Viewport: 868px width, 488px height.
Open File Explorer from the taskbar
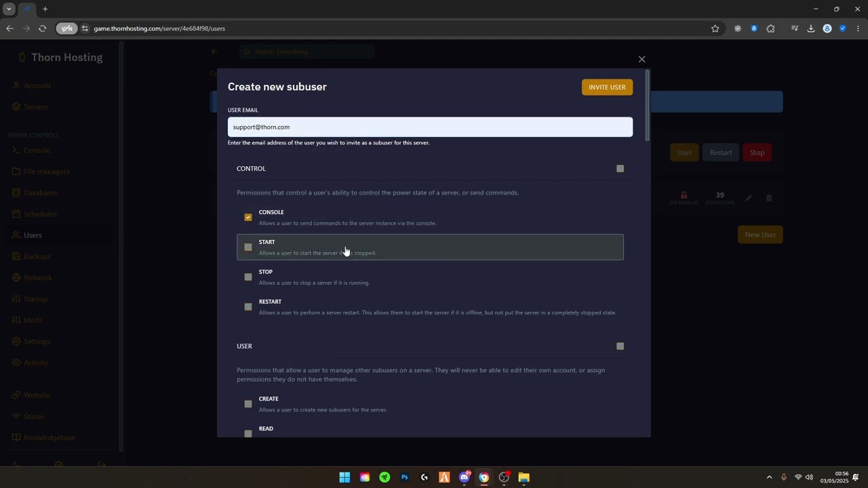pyautogui.click(x=524, y=477)
